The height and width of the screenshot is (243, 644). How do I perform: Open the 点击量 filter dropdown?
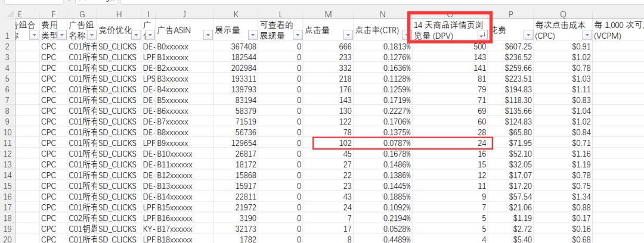point(348,35)
